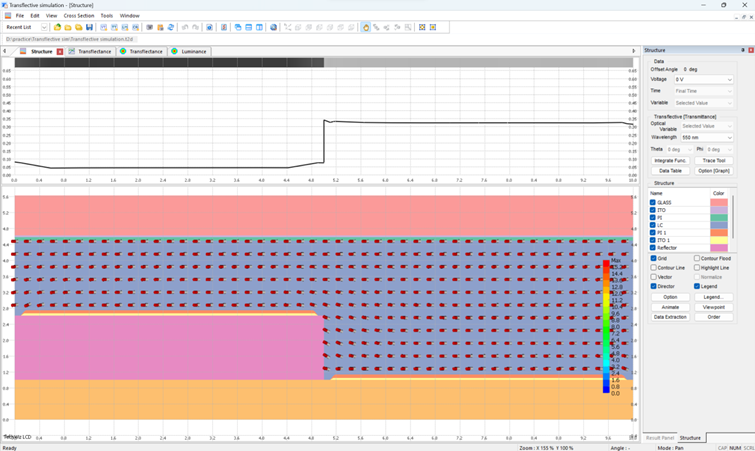The width and height of the screenshot is (755, 451).
Task: Open the Optical Variable dropdown
Action: coord(707,126)
